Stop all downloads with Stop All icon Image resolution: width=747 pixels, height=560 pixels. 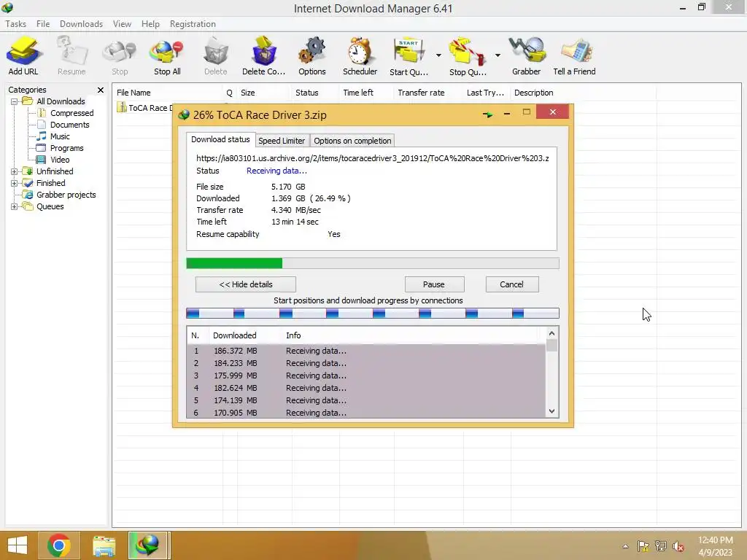(x=167, y=55)
